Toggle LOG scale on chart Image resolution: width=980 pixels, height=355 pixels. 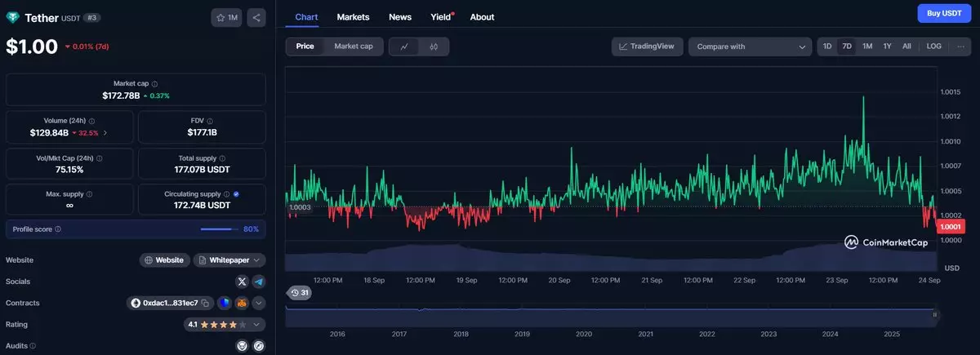point(934,47)
